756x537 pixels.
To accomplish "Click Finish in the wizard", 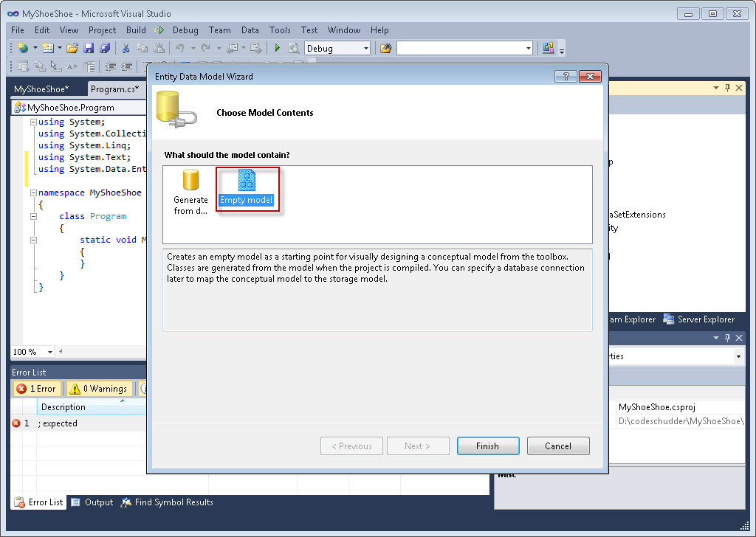I will [x=488, y=446].
